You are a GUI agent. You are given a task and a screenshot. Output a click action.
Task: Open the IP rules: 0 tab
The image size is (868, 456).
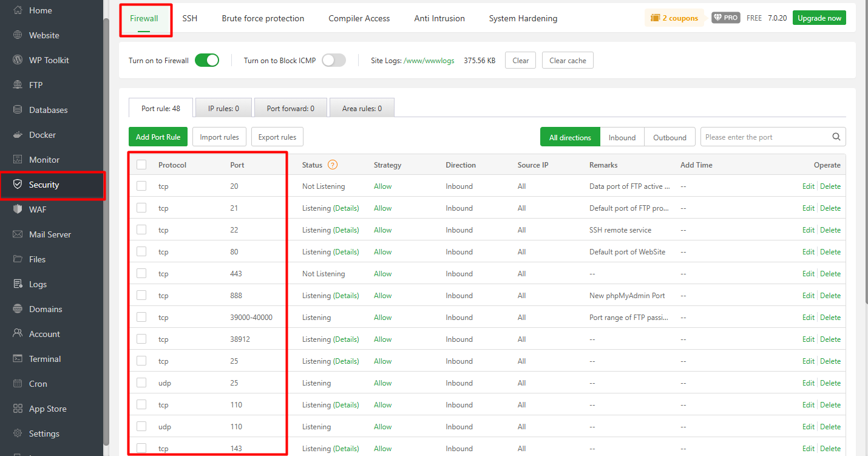[223, 107]
